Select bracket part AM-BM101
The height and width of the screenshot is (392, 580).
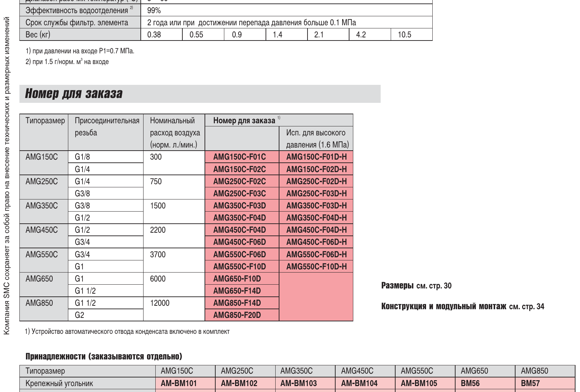(x=179, y=383)
